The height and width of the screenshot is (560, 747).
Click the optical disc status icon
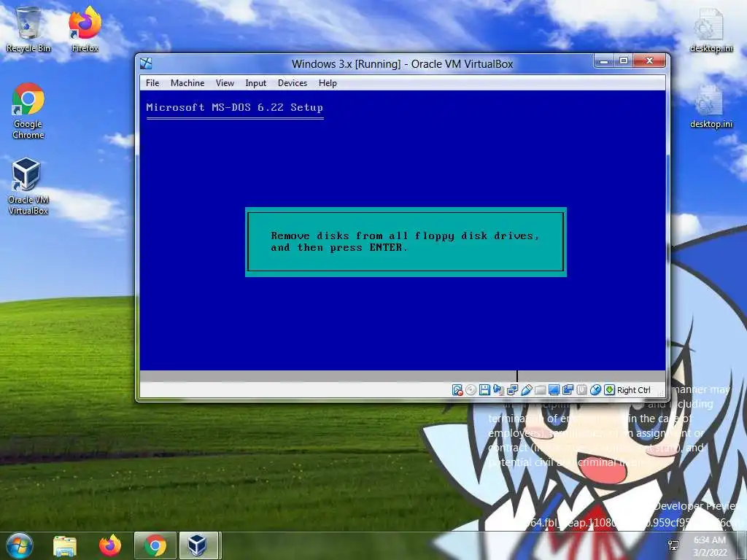(471, 390)
